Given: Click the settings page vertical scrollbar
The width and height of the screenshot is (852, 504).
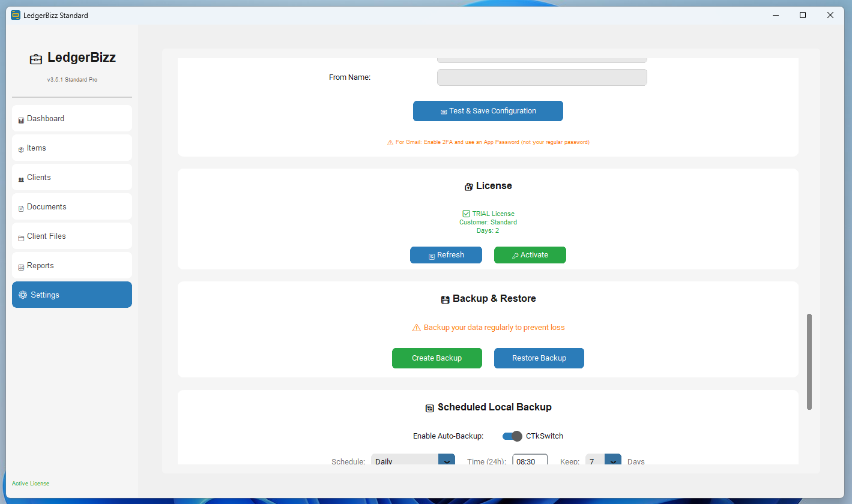Looking at the screenshot, I should [x=809, y=362].
